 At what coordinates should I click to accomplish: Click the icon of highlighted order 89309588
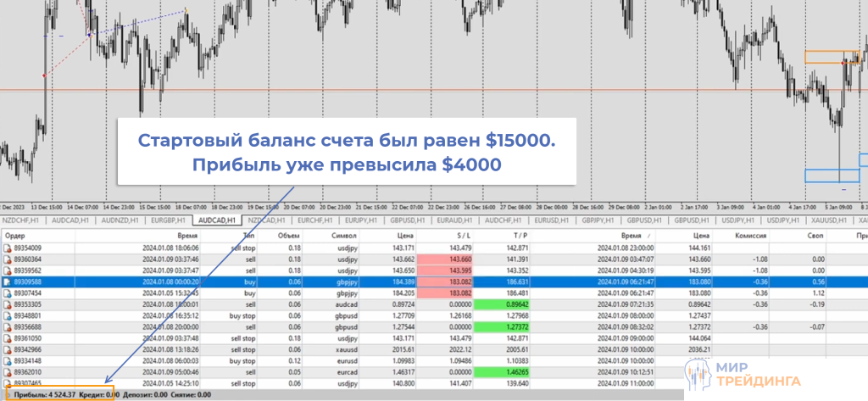[x=8, y=281]
